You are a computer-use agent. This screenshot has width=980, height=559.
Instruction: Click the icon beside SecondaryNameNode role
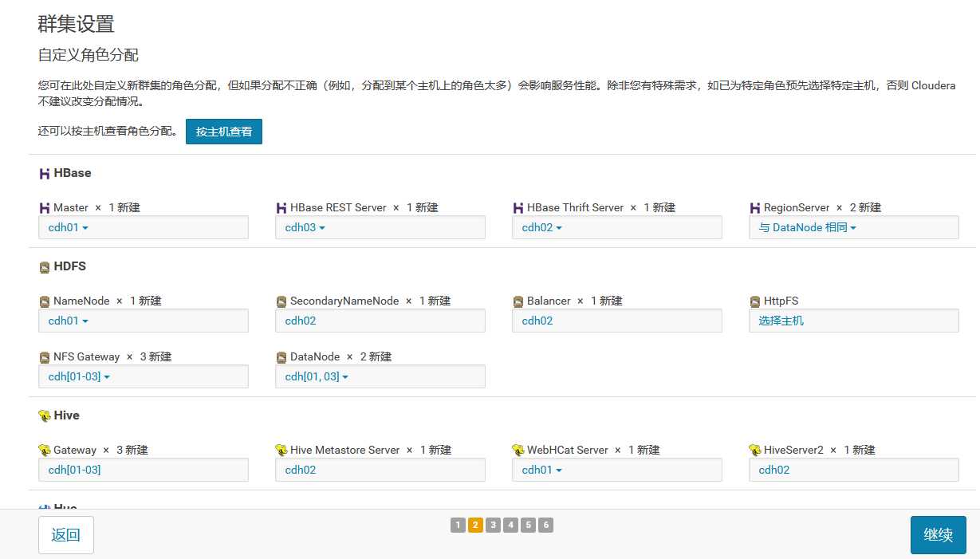281,301
